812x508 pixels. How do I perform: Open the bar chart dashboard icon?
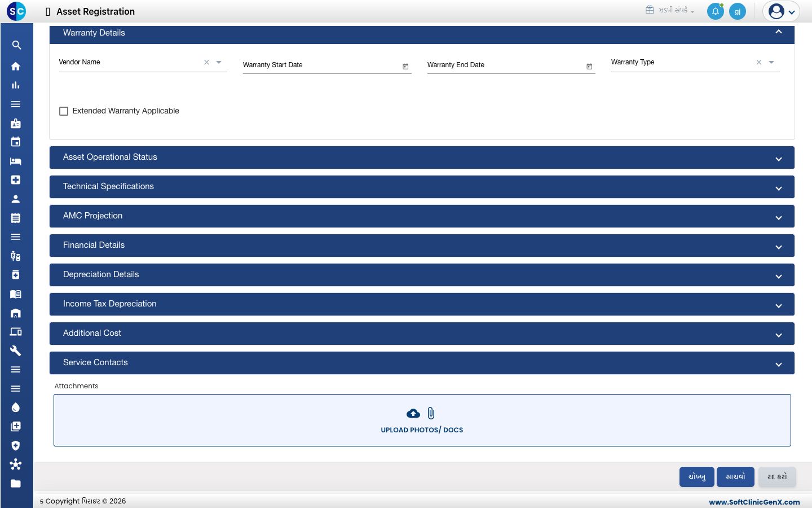tap(16, 85)
